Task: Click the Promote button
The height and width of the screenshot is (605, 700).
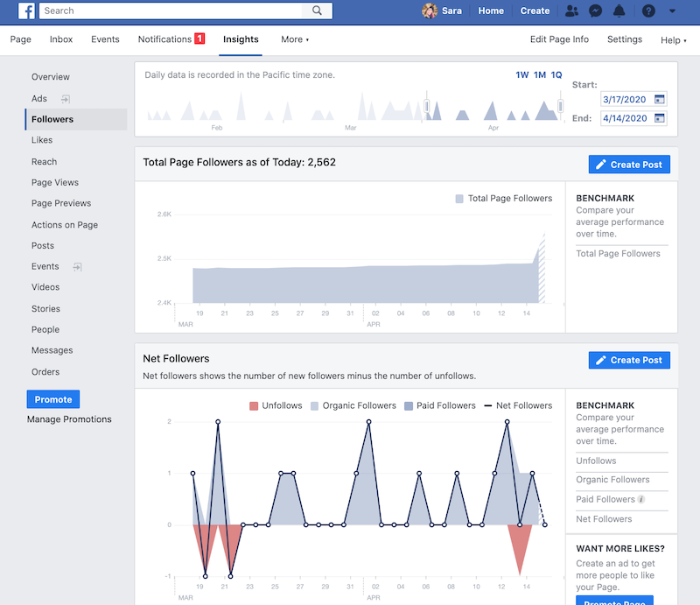Action: [53, 399]
